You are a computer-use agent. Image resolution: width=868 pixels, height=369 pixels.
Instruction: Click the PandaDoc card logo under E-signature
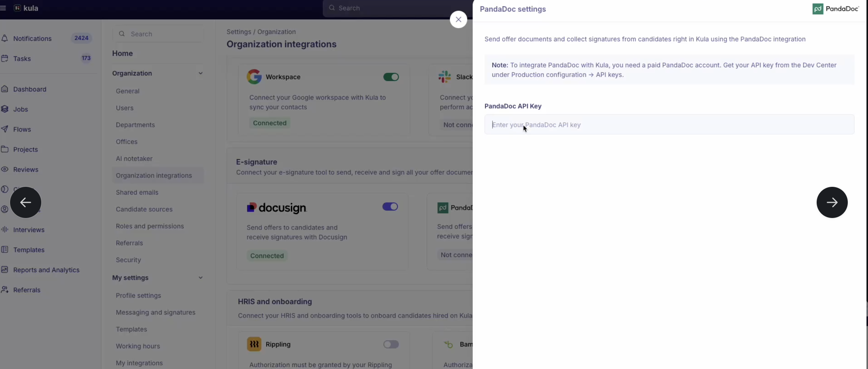point(455,208)
